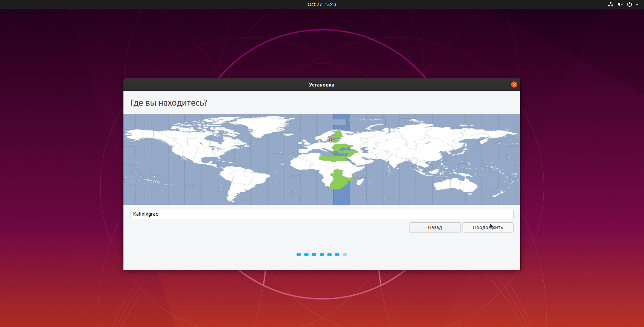Screen dimensions: 644x327
Task: Focus the Kaliningrad location text field
Action: click(322, 214)
